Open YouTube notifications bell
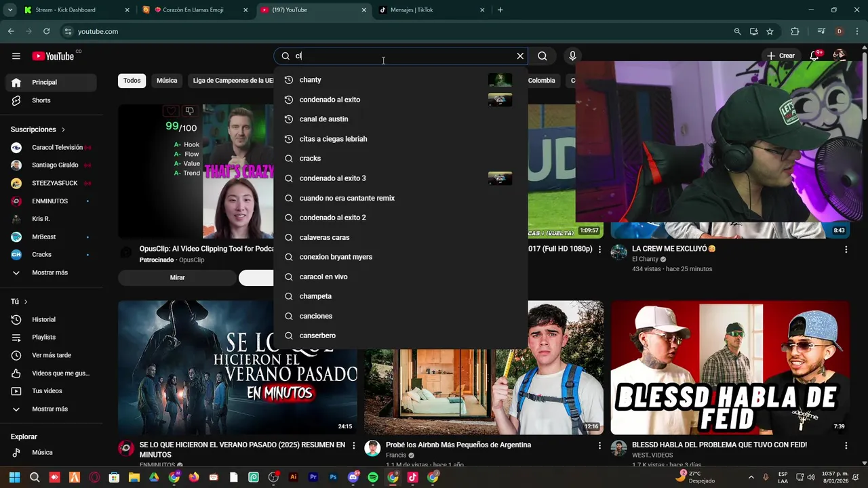 click(814, 56)
